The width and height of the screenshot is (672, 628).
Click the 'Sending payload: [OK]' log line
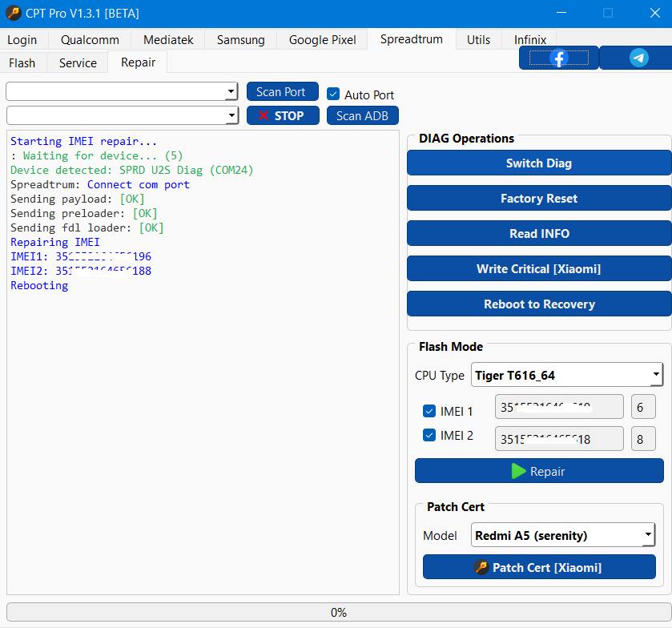pos(78,199)
